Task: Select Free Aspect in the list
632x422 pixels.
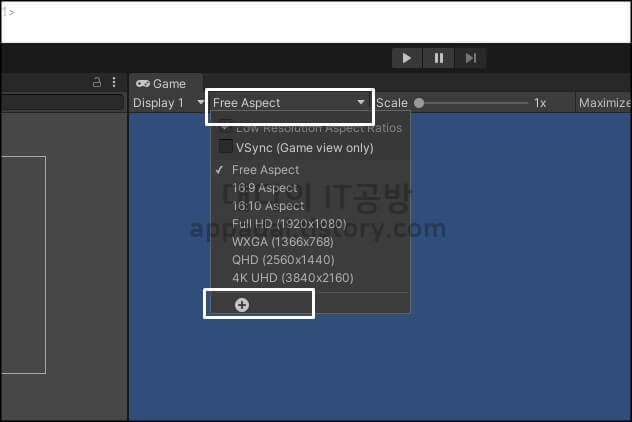Action: [x=310, y=170]
